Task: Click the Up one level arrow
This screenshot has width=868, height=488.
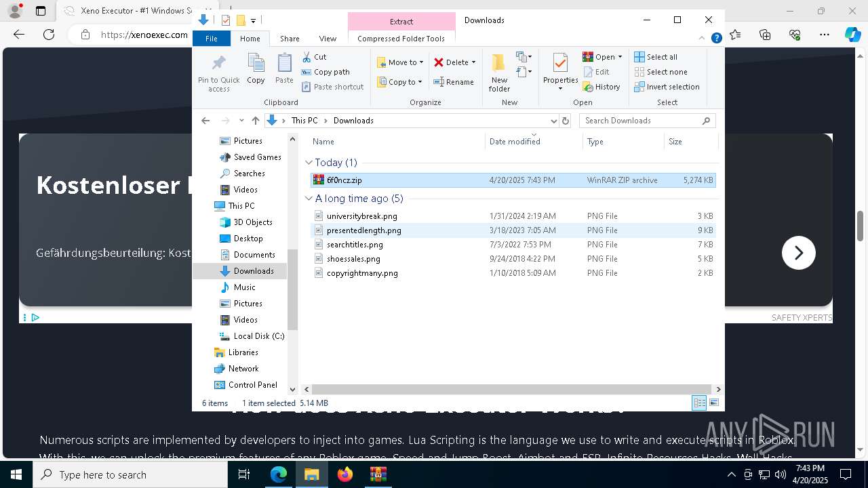Action: point(256,121)
